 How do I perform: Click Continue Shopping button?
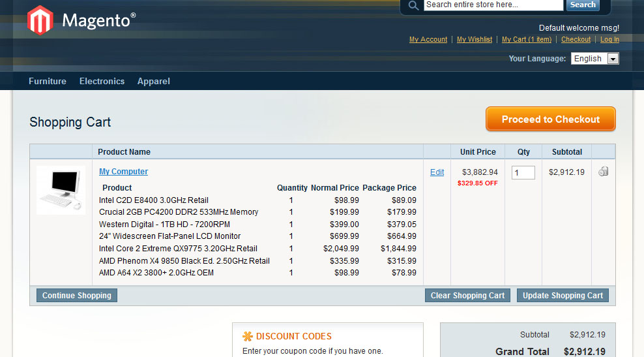tap(77, 295)
